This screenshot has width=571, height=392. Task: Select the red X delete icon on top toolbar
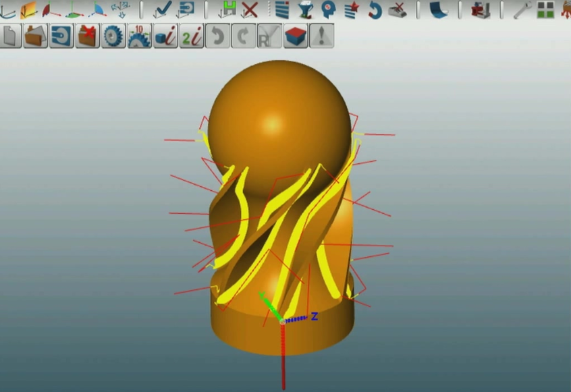(x=251, y=10)
